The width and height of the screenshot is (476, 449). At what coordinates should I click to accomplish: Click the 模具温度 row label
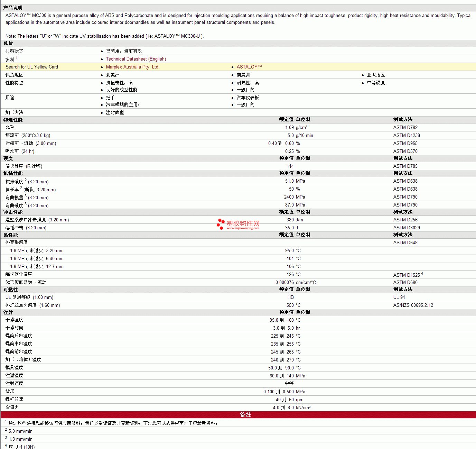[15, 368]
